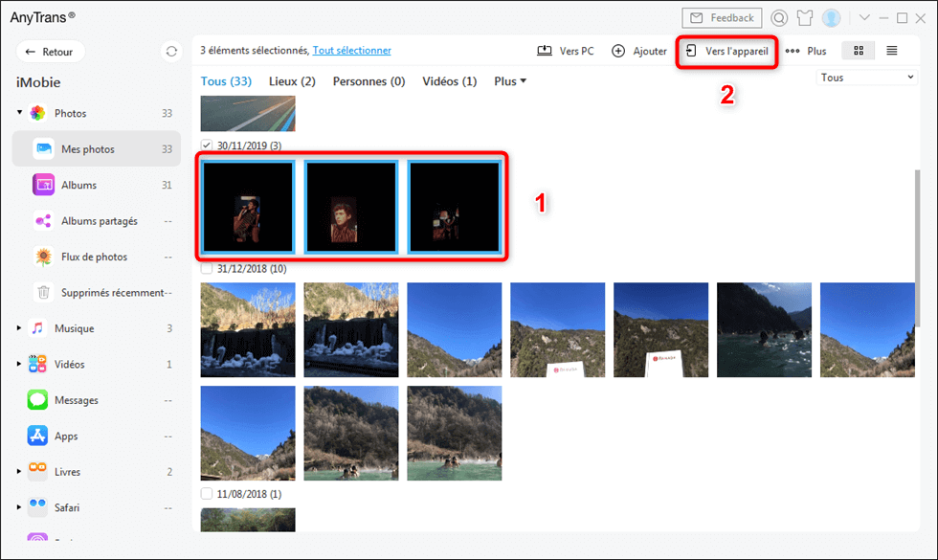The height and width of the screenshot is (560, 938).
Task: Click the refresh icon beside Retour
Action: click(x=171, y=52)
